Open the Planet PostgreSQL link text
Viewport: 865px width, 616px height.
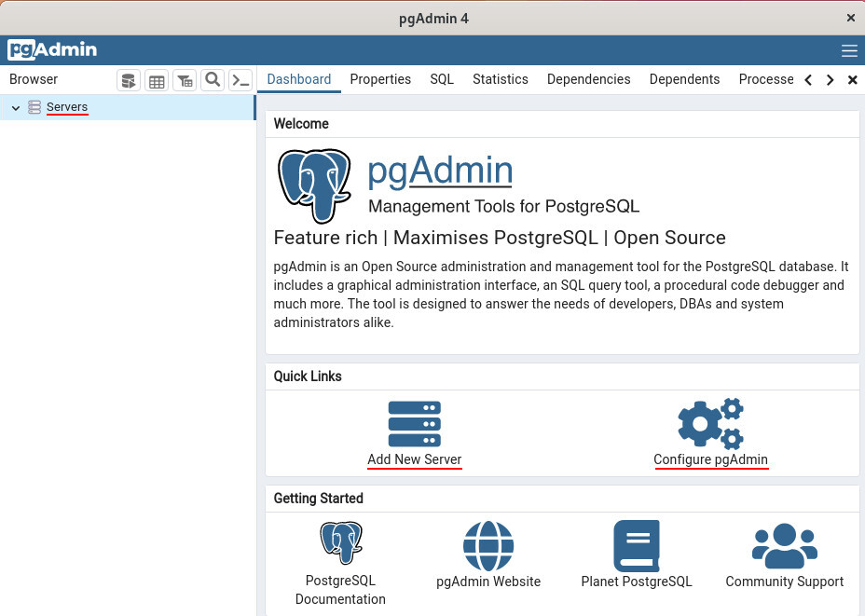pyautogui.click(x=637, y=582)
